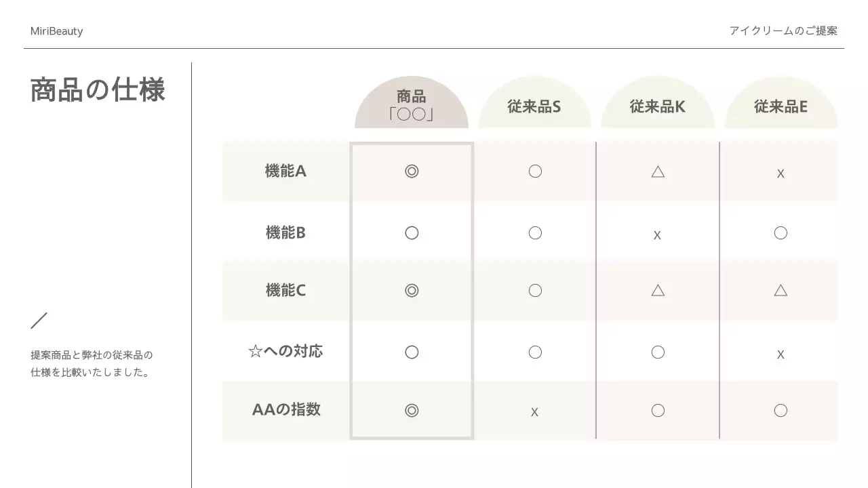
Task: Click the diagonal slash decoration above the description
Action: 39,321
